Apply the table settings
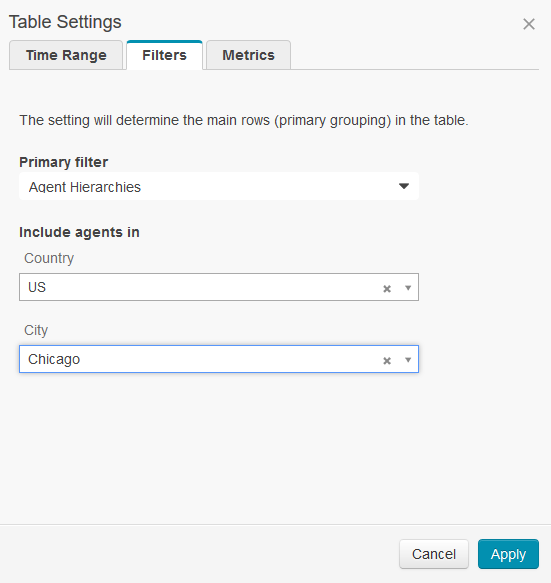 pos(508,554)
